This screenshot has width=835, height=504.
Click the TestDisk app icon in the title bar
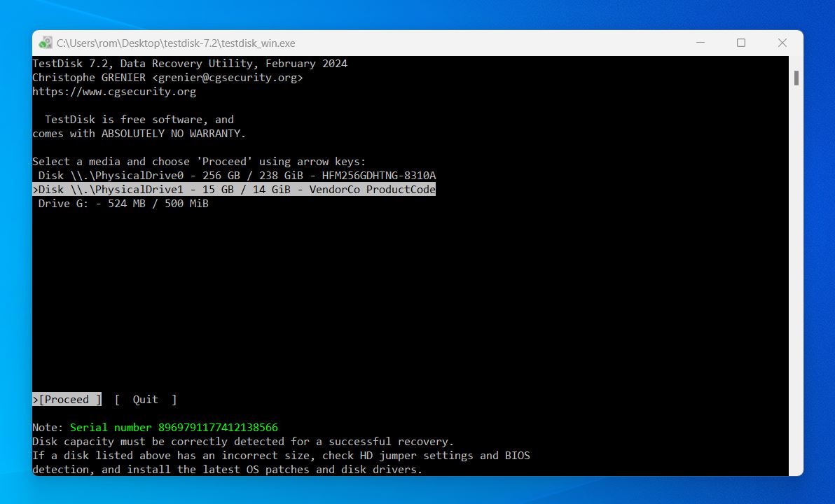coord(46,43)
